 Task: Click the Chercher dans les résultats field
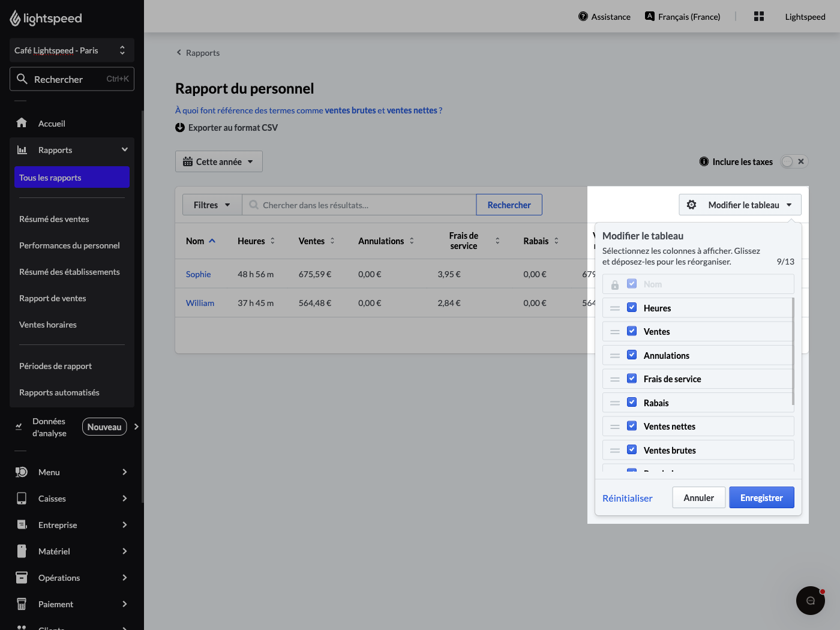pos(359,205)
